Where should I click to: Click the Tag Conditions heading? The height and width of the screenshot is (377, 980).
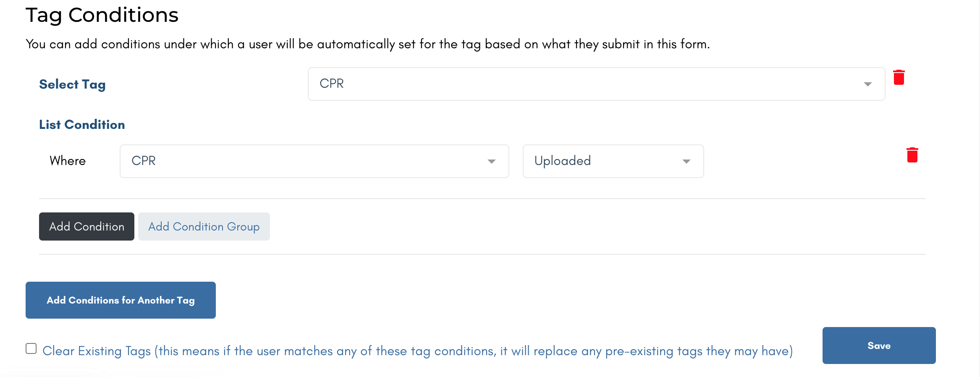(x=102, y=15)
